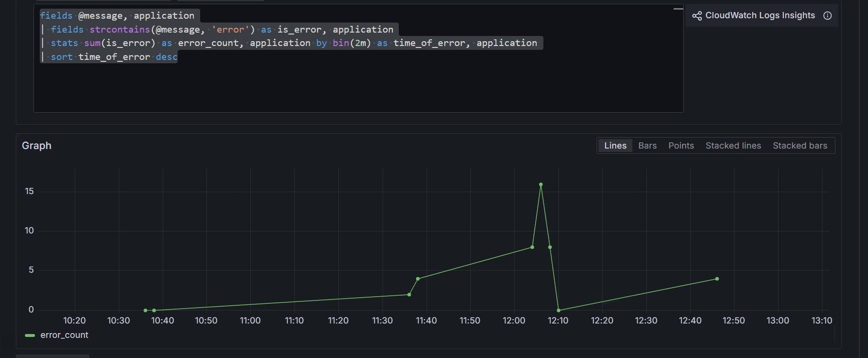Image resolution: width=868 pixels, height=358 pixels.
Task: Click the 'Graph' panel title
Action: point(36,146)
